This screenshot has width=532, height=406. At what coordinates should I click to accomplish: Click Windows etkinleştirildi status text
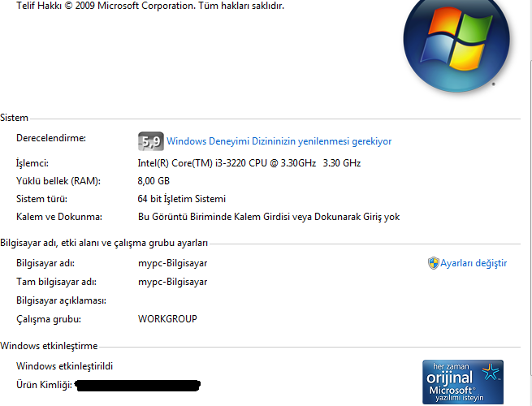tap(64, 366)
